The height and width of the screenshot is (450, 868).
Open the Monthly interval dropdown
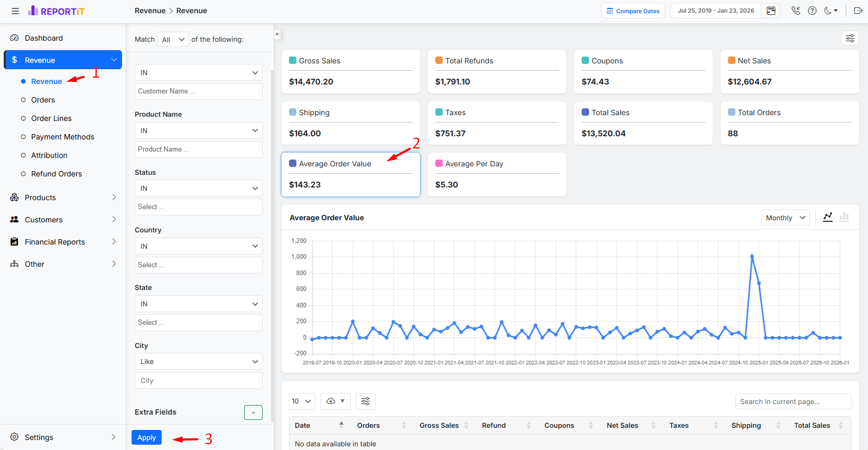[785, 218]
